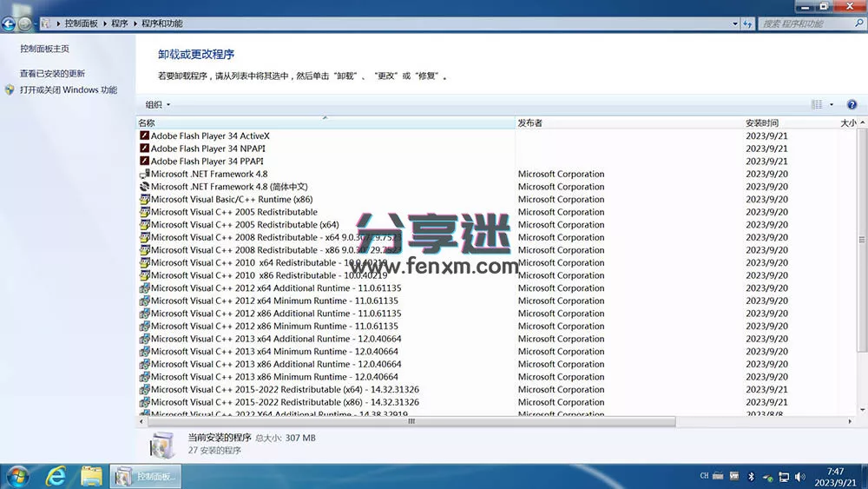Click the horizontal scrollbar thumb
Viewport: 868px width, 489px height.
(411, 421)
